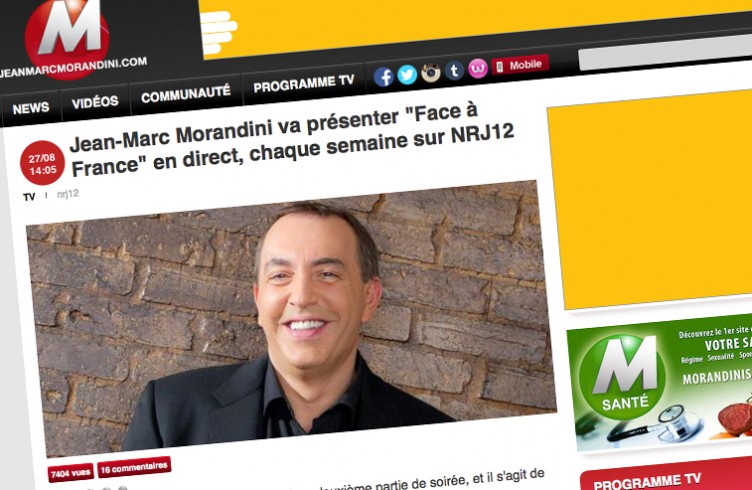Viewport: 752px width, 490px height.
Task: Open the PROGRAMME TV menu item
Action: 304,84
